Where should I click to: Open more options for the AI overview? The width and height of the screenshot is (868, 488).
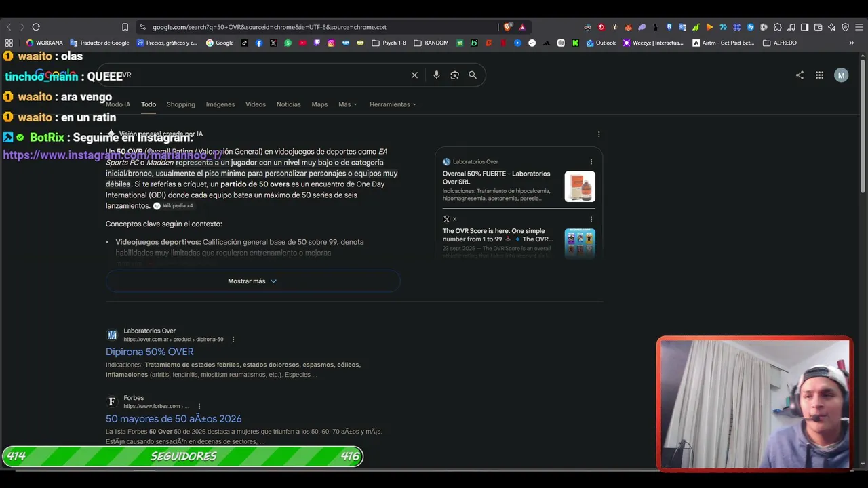click(599, 134)
